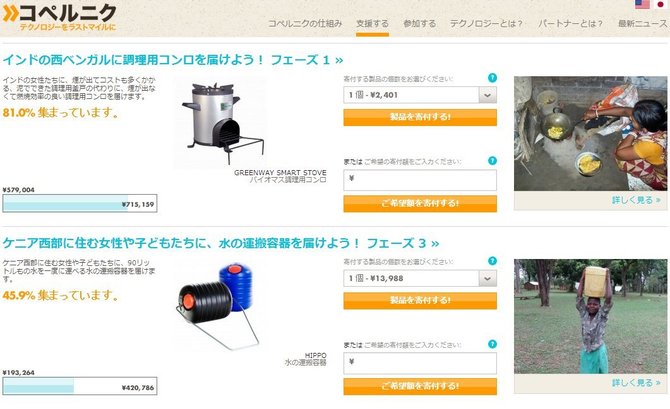Donate the stove product with 製品を寄付する!
Screen dimensions: 670x409
pyautogui.click(x=420, y=117)
